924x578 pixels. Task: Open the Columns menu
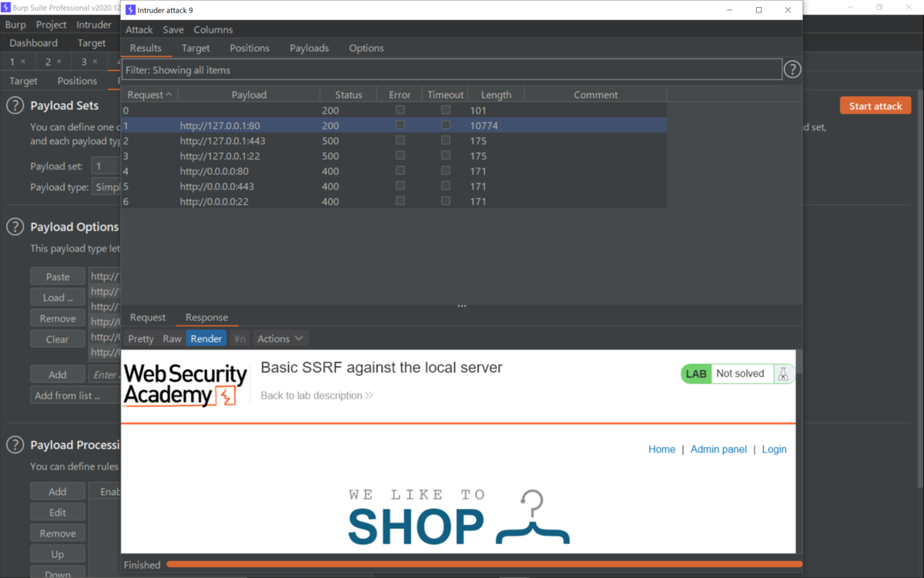pos(213,29)
